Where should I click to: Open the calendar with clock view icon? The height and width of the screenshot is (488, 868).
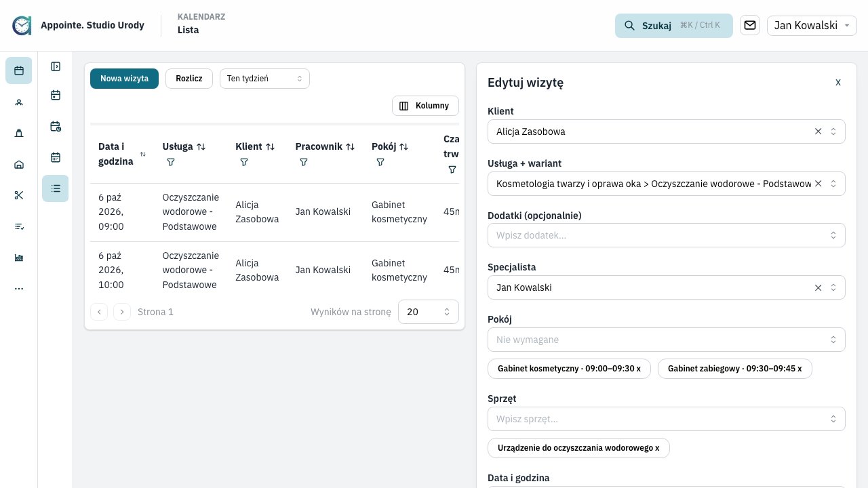point(56,126)
